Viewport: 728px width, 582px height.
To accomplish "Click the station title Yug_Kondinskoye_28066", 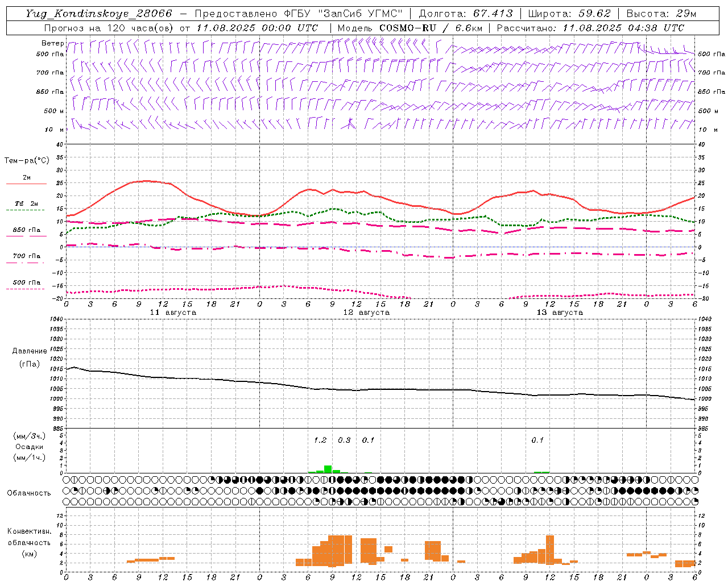I will (x=99, y=14).
